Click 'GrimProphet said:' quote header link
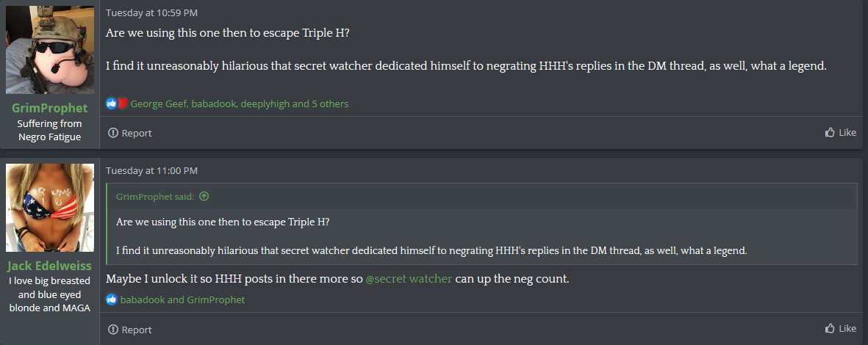This screenshot has height=345, width=868. click(x=156, y=197)
